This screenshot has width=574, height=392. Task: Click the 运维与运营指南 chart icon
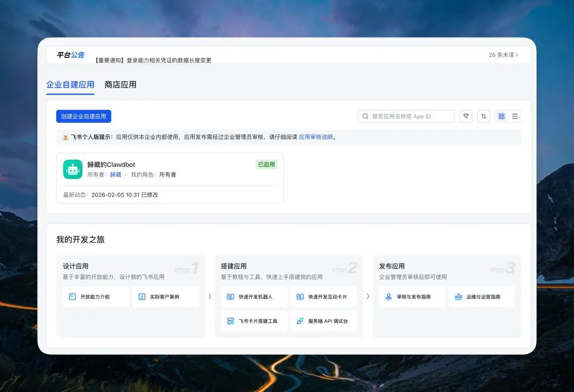458,296
